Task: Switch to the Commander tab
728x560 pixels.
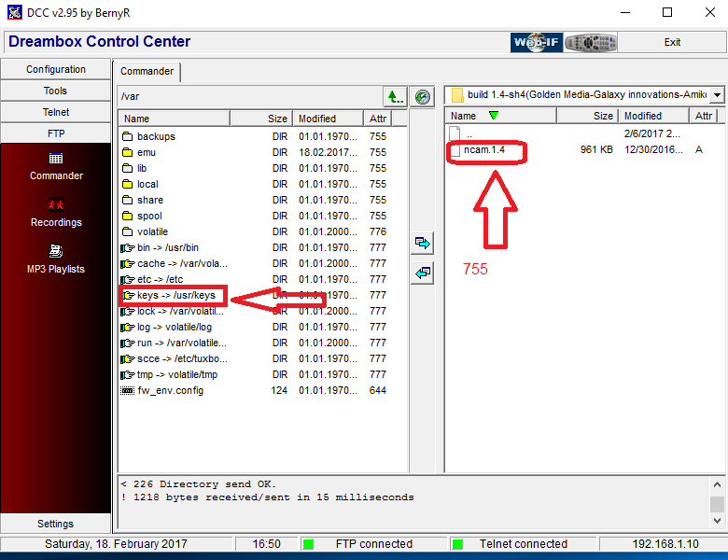Action: [x=147, y=71]
